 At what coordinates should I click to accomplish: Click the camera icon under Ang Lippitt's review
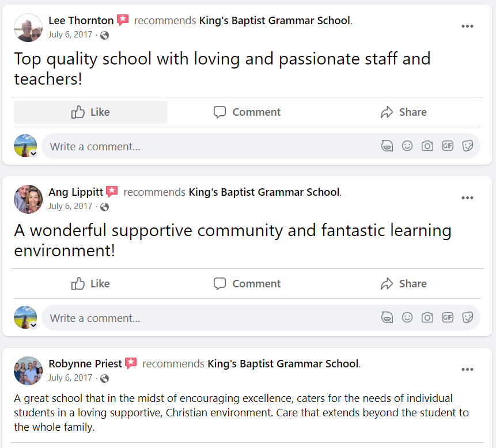tap(427, 318)
